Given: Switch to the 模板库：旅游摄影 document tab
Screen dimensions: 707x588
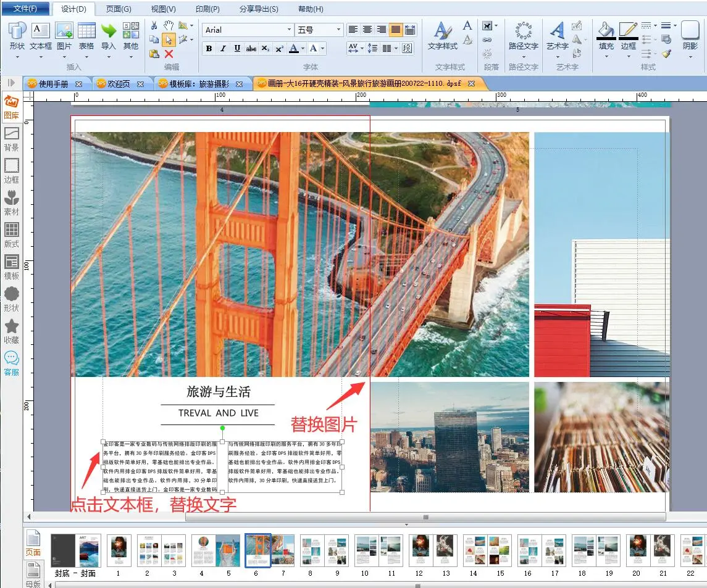Looking at the screenshot, I should pos(199,84).
